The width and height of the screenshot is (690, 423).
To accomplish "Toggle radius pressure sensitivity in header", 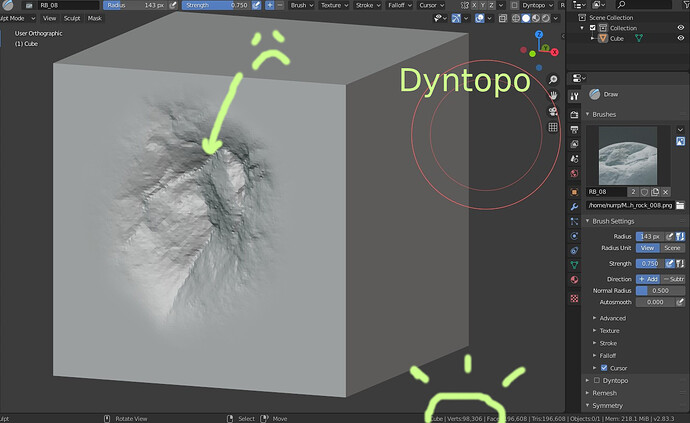I will (x=173, y=5).
